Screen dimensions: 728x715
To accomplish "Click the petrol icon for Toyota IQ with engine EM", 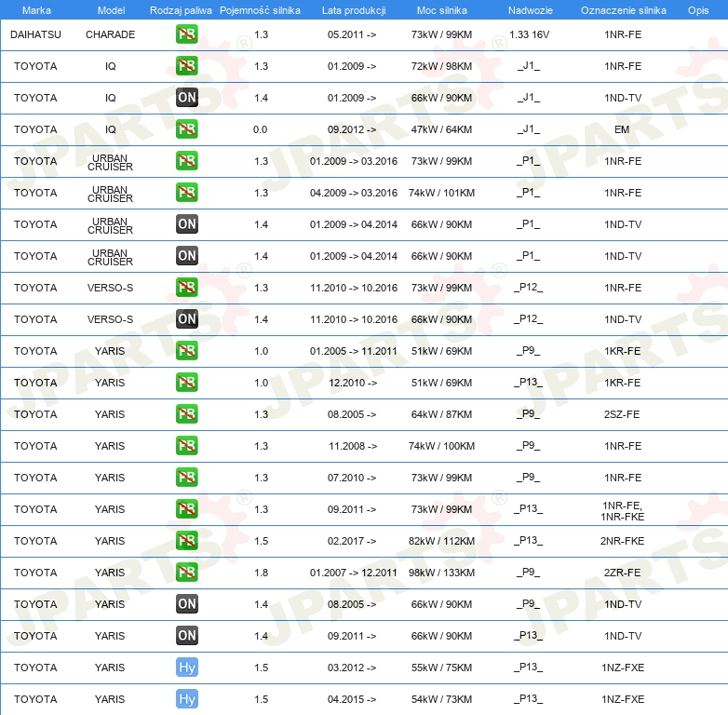I will tap(186, 129).
